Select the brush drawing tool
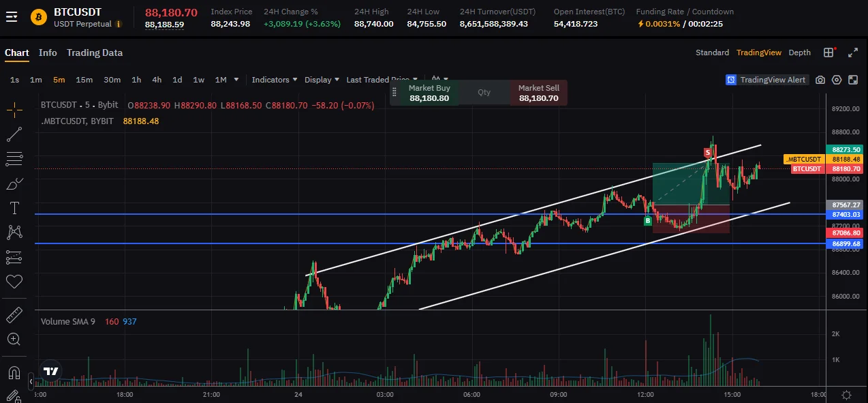Screen dimensions: 868x403 (14, 183)
